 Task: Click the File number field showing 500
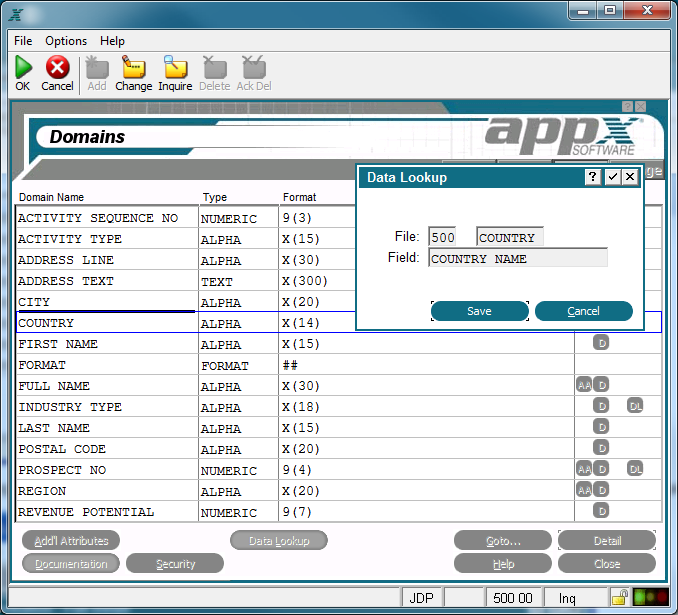pyautogui.click(x=442, y=237)
